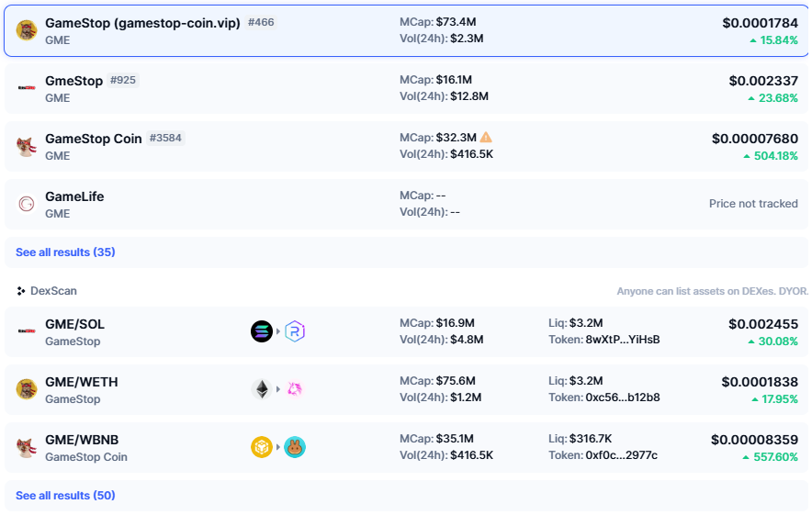Click the GME/WBNB pair logo
812x515 pixels.
pos(27,447)
